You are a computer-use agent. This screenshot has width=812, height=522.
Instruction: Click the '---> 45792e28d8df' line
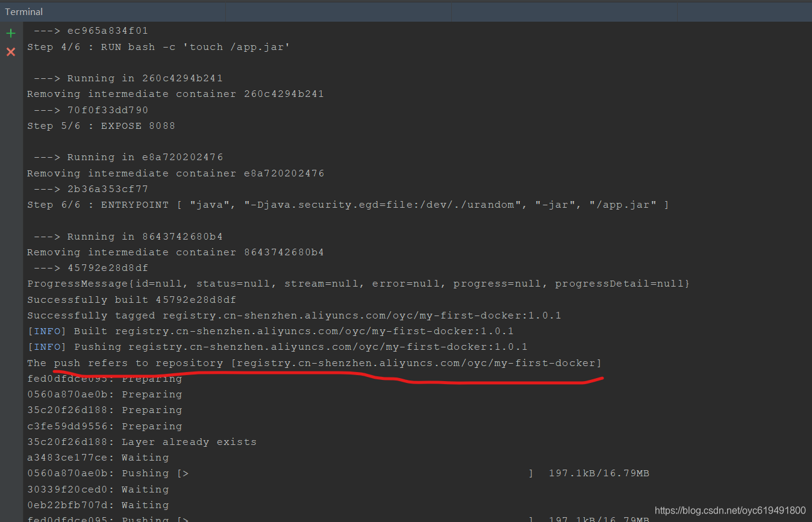(x=91, y=267)
